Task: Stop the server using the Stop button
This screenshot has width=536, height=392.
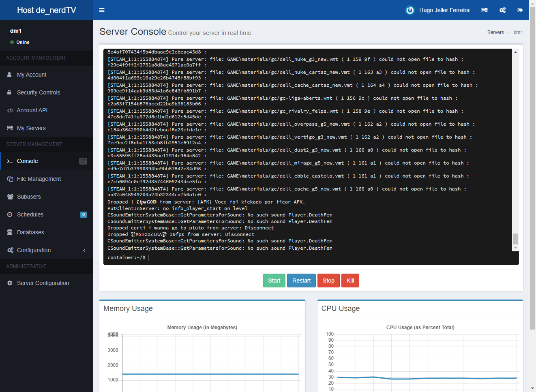Action: pos(328,281)
